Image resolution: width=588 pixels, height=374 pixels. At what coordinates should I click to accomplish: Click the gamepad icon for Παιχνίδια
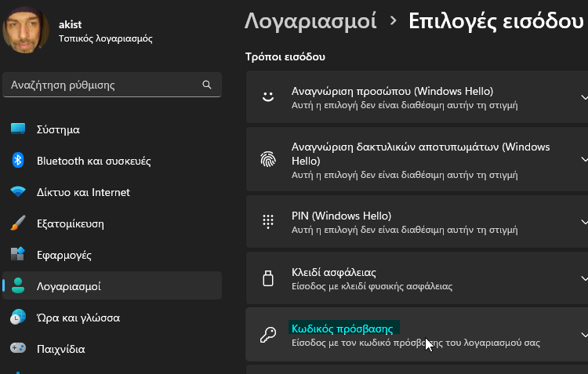coord(18,348)
